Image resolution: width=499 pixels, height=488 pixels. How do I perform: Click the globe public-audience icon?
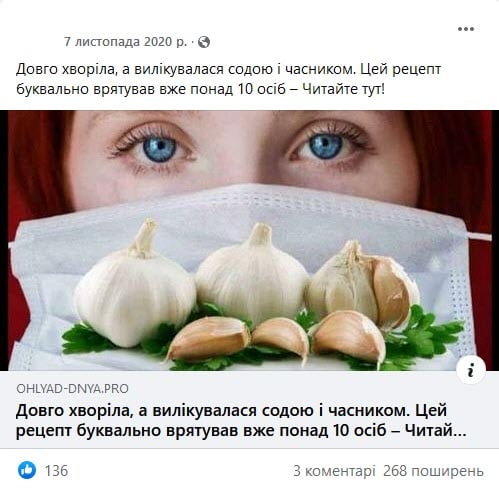(x=204, y=42)
